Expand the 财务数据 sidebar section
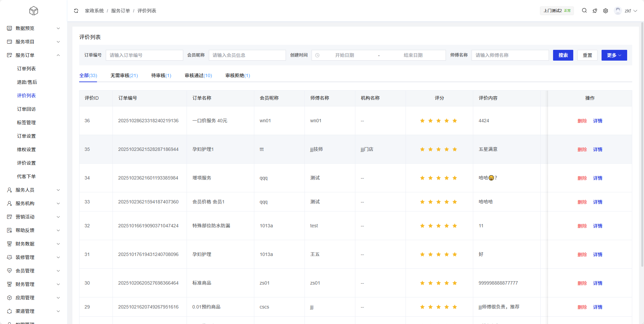 [x=58, y=244]
